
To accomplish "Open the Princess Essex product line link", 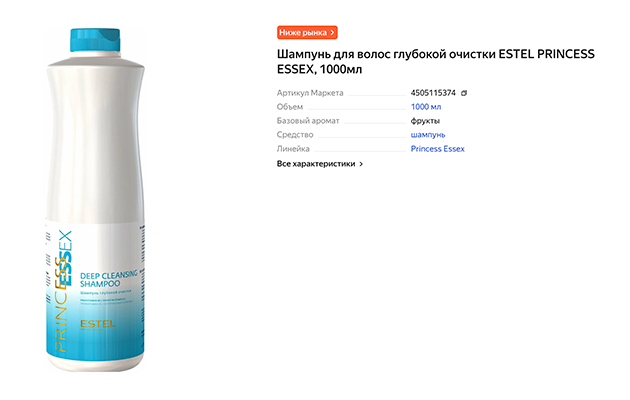I will coord(437,149).
